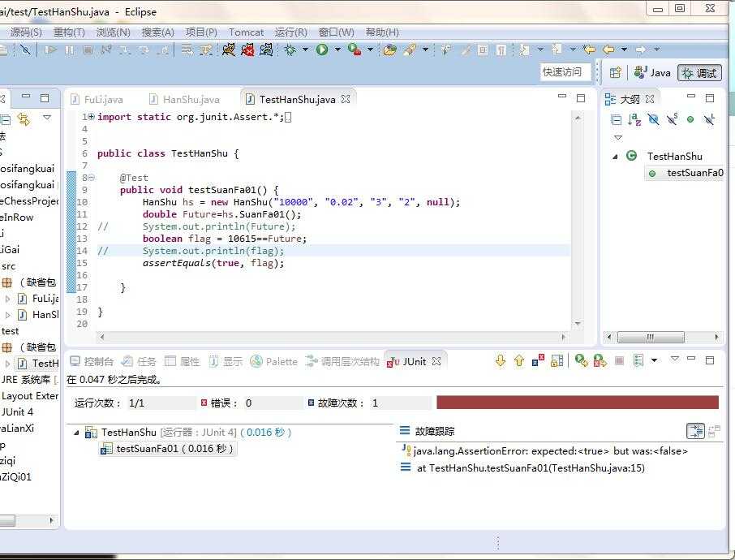The width and height of the screenshot is (735, 560).
Task: Toggle Outline Hide Local Types icon
Action: [x=709, y=119]
